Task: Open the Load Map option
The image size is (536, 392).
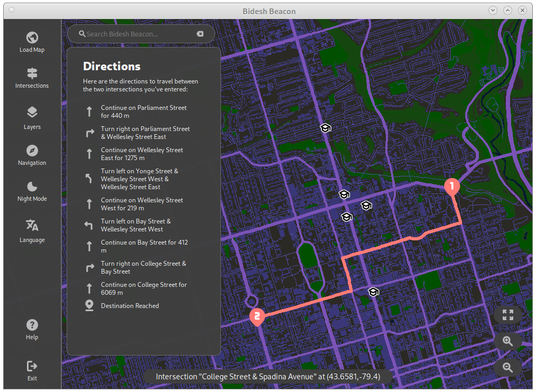Action: 32,42
